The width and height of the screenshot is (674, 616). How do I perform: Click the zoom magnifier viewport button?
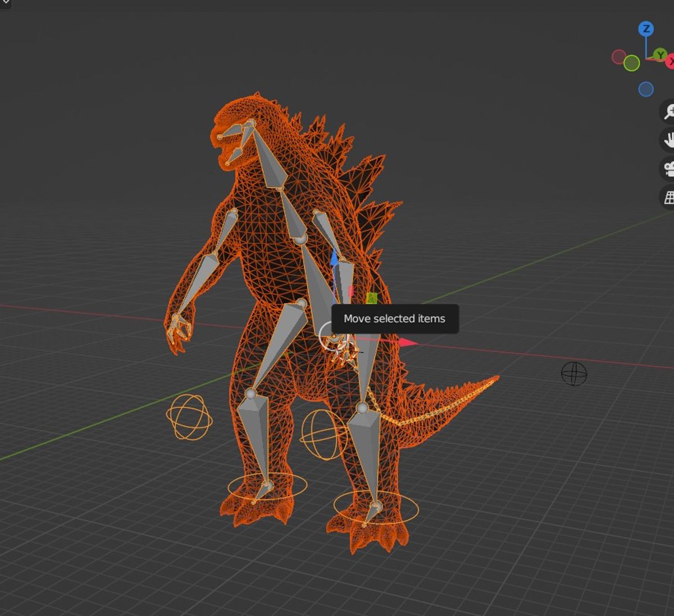pos(667,111)
